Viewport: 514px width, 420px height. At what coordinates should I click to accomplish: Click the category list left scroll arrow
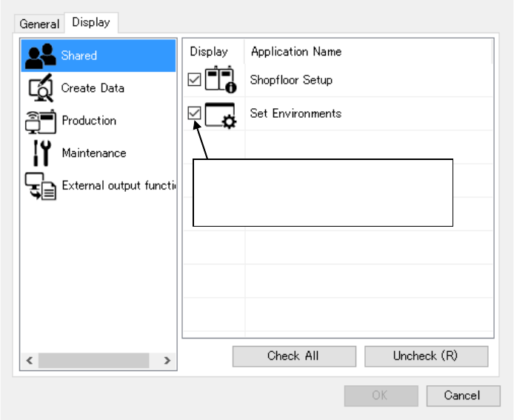point(30,361)
